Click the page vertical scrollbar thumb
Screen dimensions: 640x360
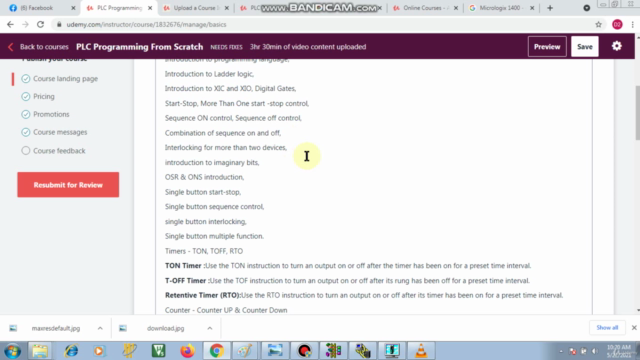tap(637, 113)
